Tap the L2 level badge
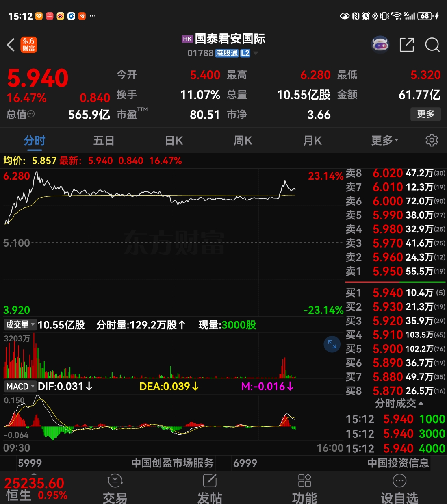 click(x=245, y=53)
